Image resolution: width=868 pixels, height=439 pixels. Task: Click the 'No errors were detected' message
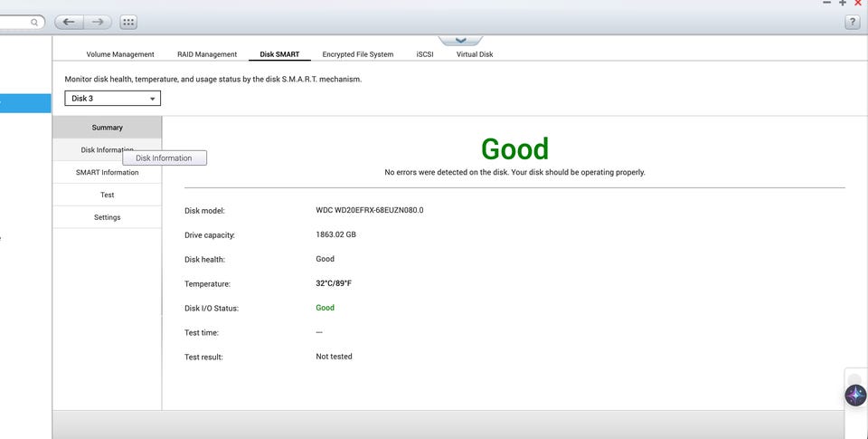pos(514,172)
